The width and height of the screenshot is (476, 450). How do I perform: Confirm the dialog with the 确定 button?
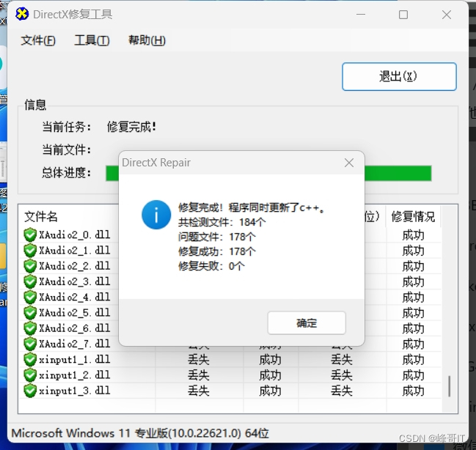[x=307, y=323]
